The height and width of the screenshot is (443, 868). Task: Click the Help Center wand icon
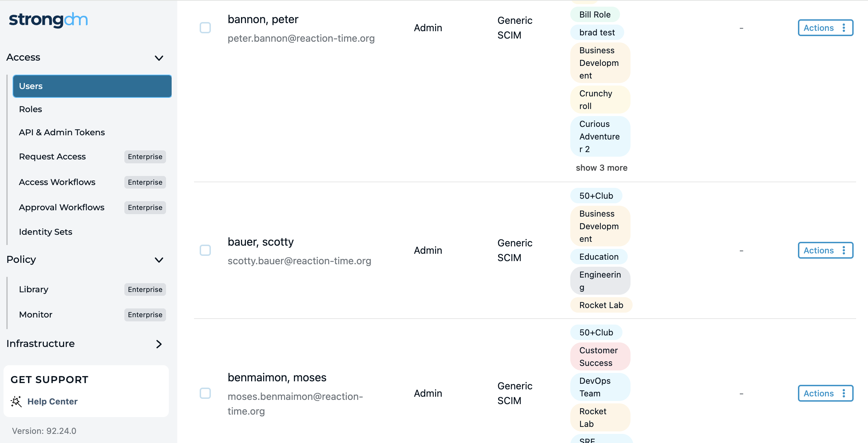(x=16, y=401)
